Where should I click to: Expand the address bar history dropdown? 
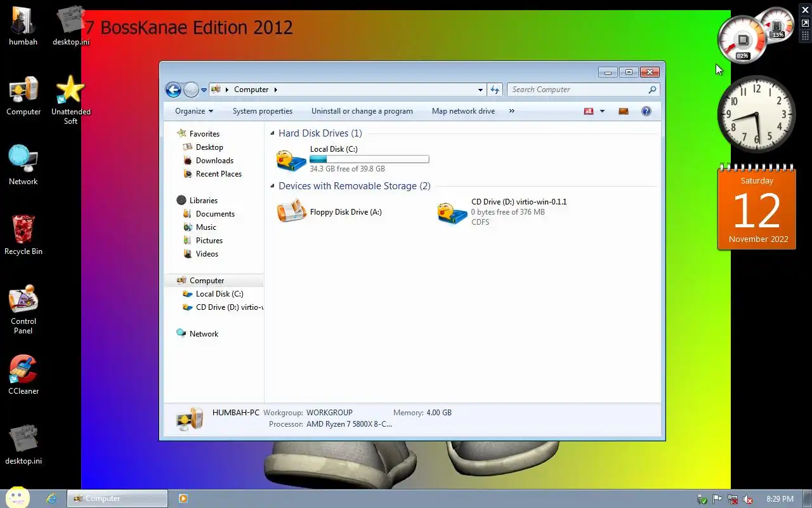click(480, 90)
